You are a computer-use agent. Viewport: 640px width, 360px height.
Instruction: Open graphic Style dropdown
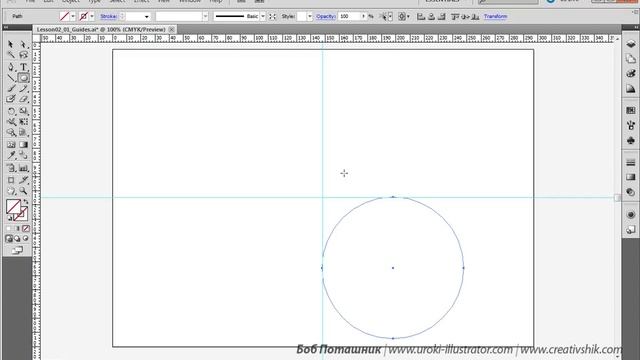[310, 16]
